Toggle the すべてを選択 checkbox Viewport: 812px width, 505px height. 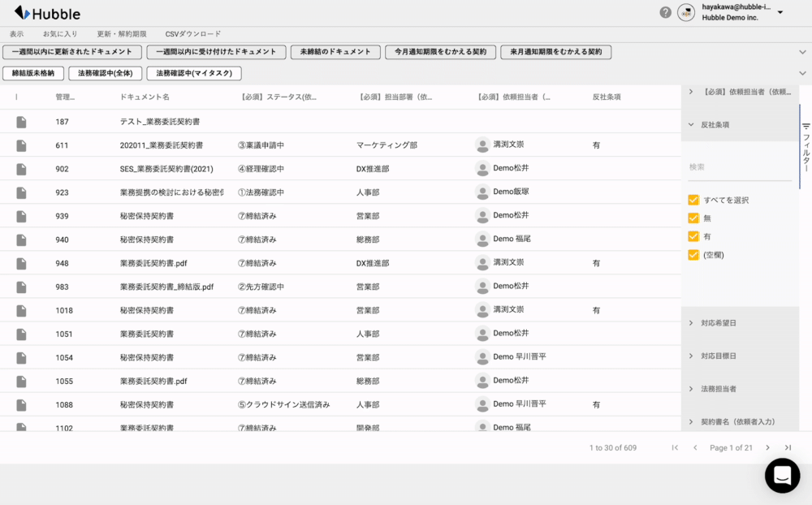tap(693, 200)
